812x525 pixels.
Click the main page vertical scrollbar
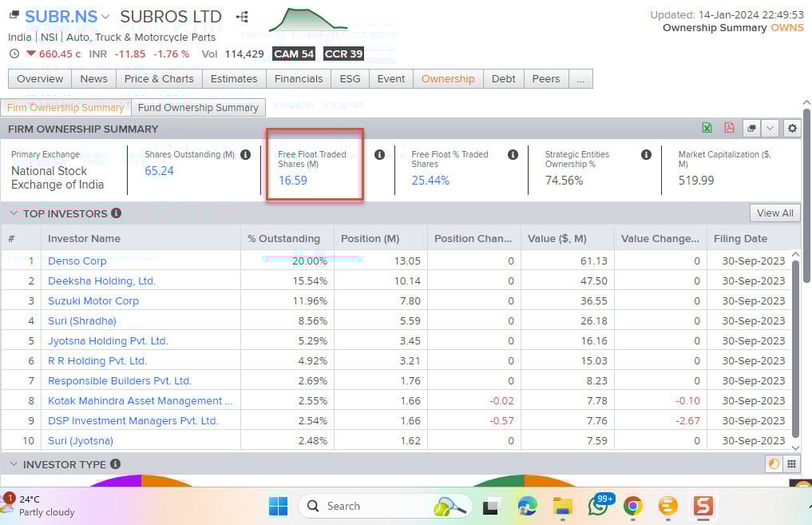[806, 196]
